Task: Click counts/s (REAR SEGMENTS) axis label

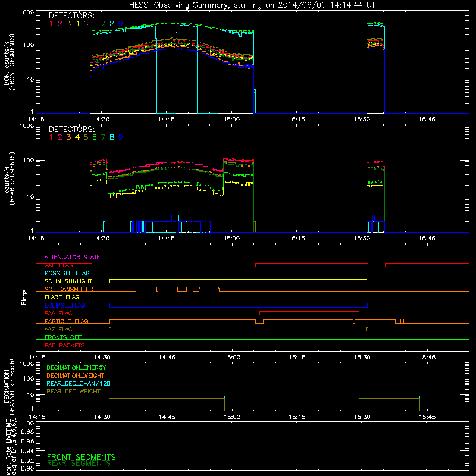Action: 10,178
